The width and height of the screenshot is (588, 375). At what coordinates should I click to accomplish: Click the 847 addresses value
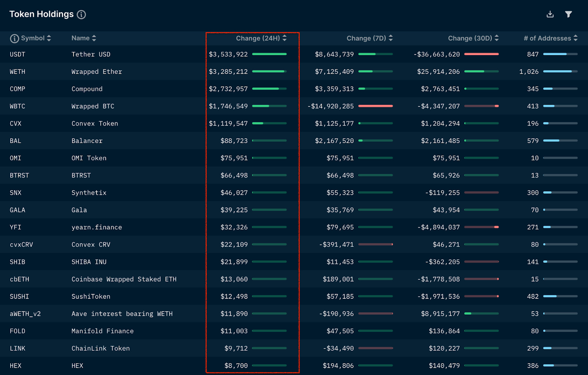533,54
